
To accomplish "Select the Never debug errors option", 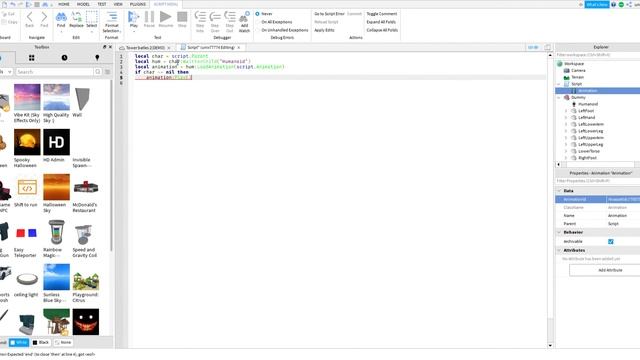I will pos(258,14).
